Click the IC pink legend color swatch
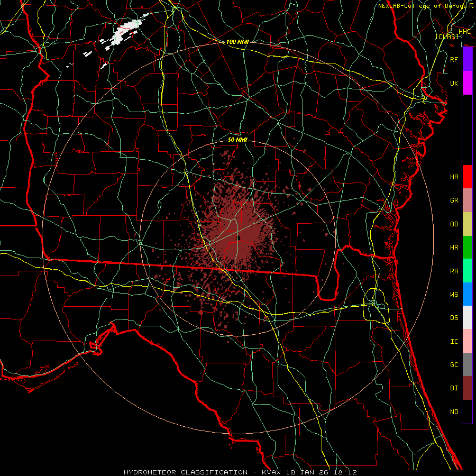Image resolution: width=476 pixels, height=476 pixels. click(x=467, y=341)
